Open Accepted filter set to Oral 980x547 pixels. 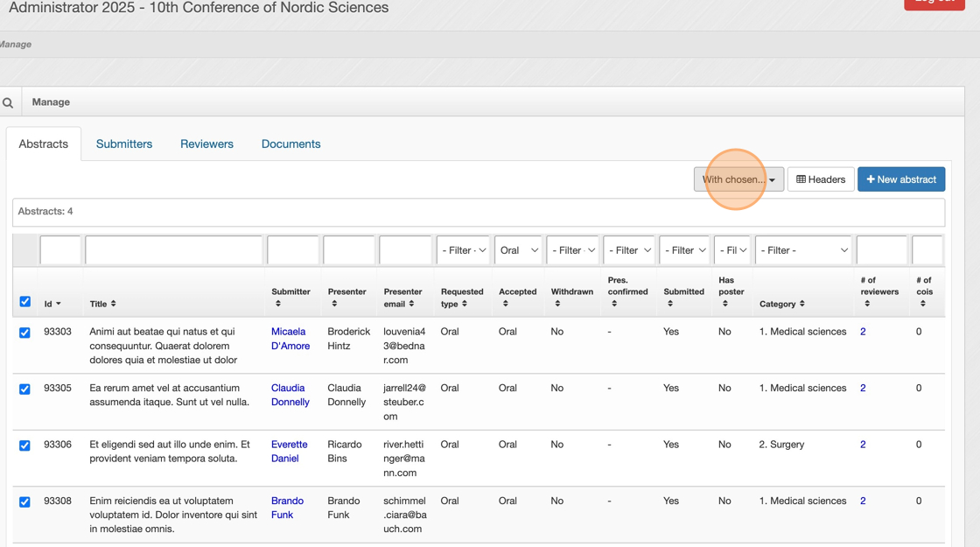(518, 250)
